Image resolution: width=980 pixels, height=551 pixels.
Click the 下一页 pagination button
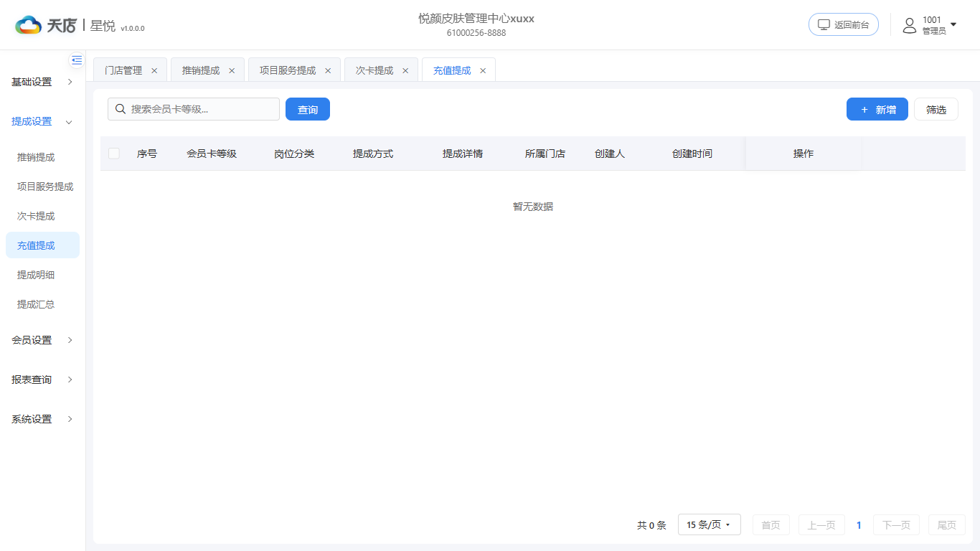pos(896,524)
